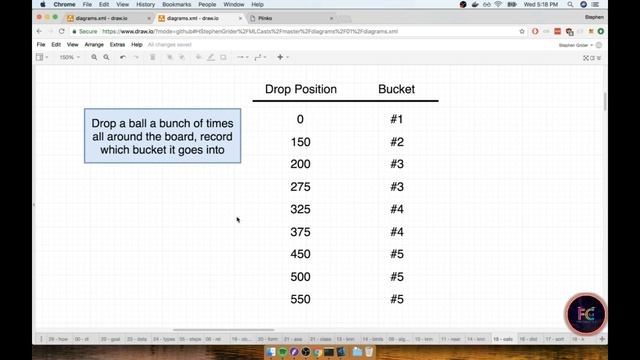
Task: Switch to the Plinko browser tab
Action: pos(291,18)
